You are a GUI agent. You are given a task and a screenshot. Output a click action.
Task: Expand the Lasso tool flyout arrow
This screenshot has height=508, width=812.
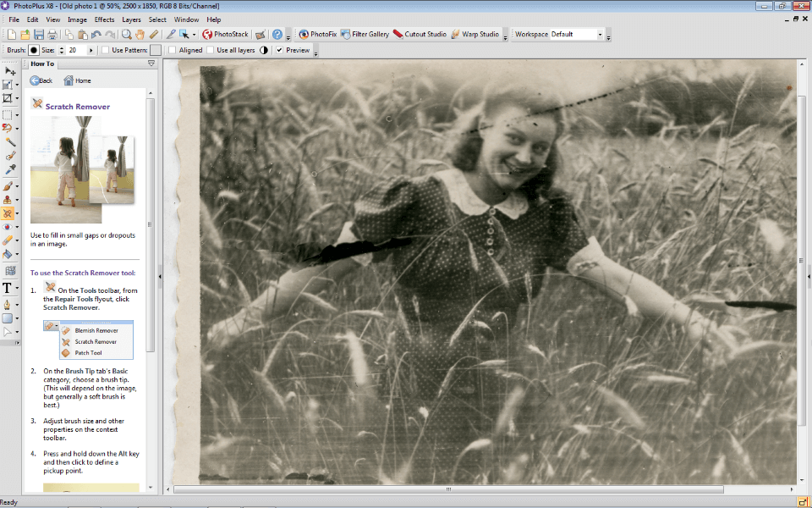17,129
